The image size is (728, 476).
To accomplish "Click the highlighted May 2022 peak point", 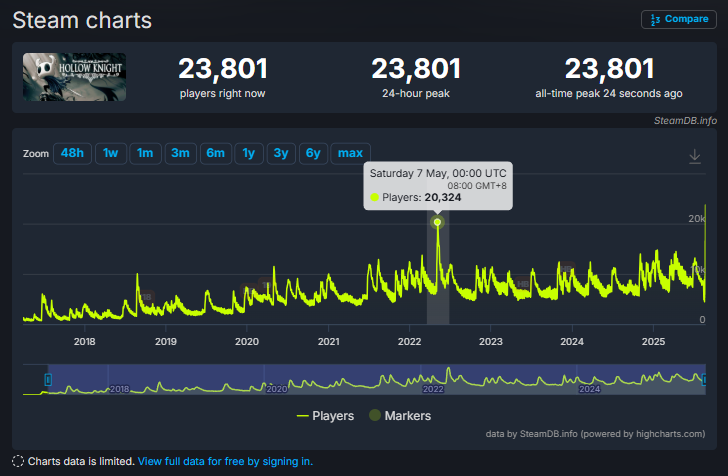I will point(437,222).
